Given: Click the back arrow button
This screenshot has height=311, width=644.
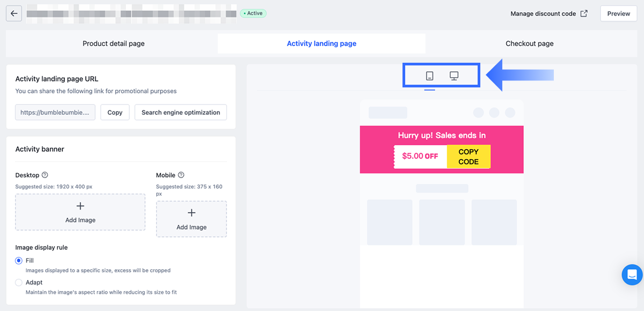Looking at the screenshot, I should click(14, 13).
